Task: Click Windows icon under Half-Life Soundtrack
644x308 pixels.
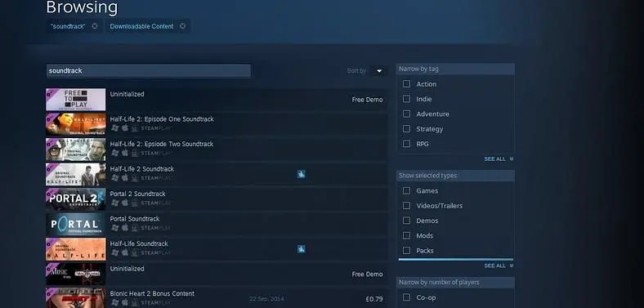Action: (115, 252)
